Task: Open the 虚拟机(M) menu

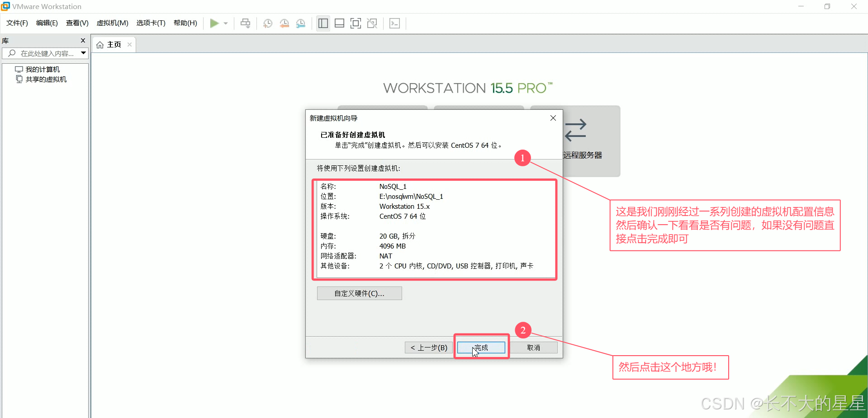Action: [x=113, y=23]
